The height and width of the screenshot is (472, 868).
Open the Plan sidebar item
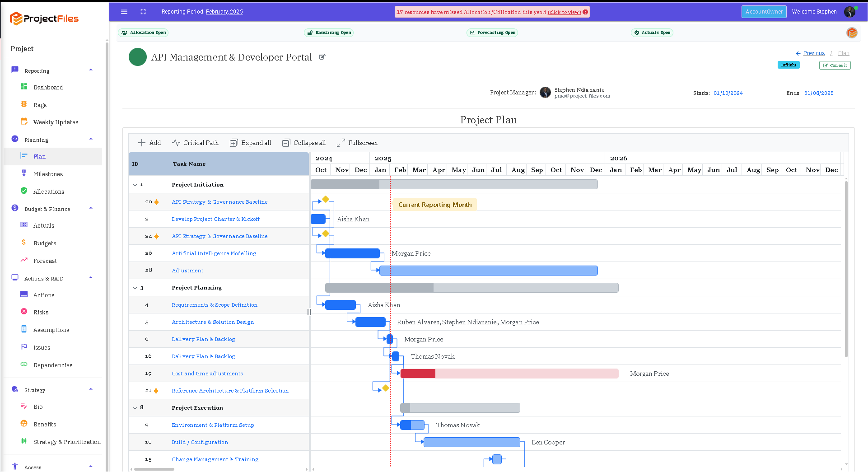(53, 156)
